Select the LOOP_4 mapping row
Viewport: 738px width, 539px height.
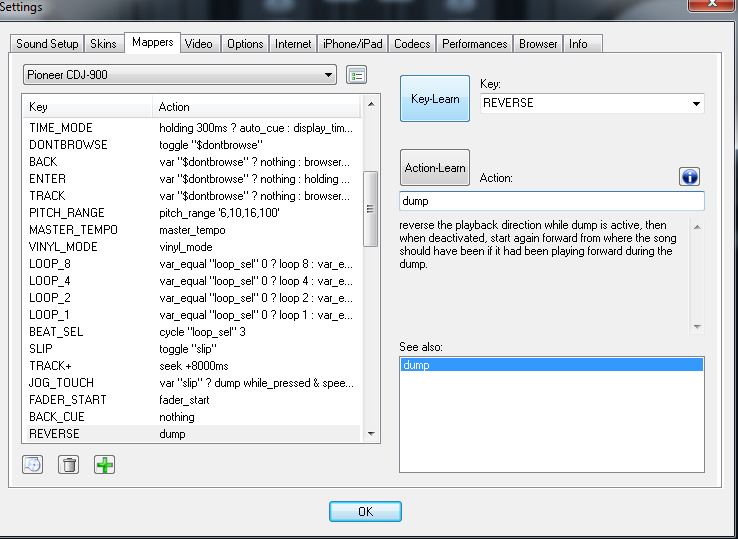click(x=191, y=281)
